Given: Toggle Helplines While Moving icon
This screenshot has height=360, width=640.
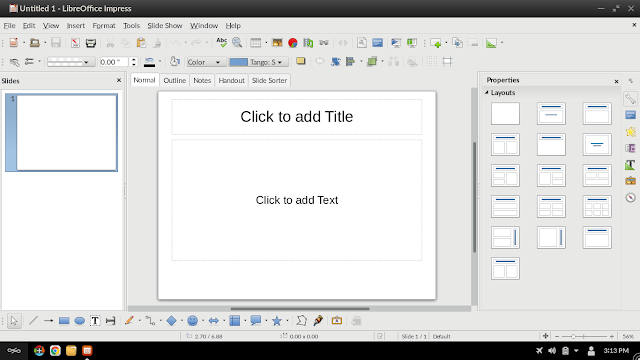Looking at the screenshot, I should click(x=447, y=62).
